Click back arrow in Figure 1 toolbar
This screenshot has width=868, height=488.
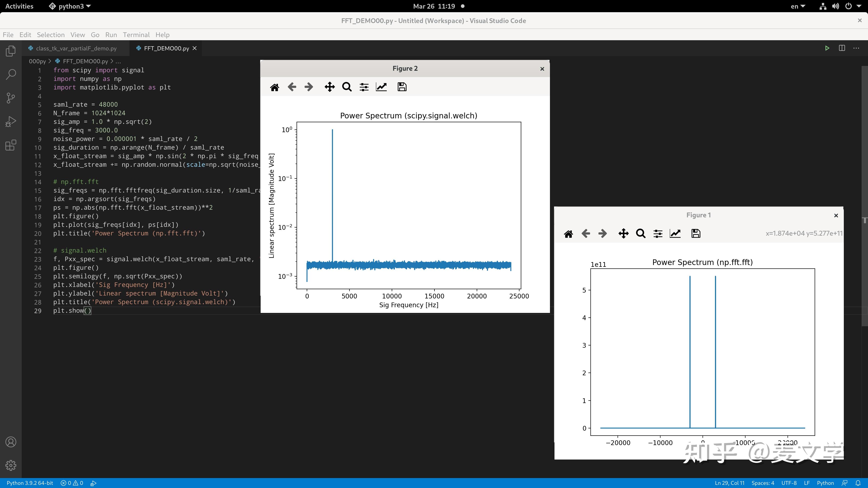pyautogui.click(x=586, y=234)
